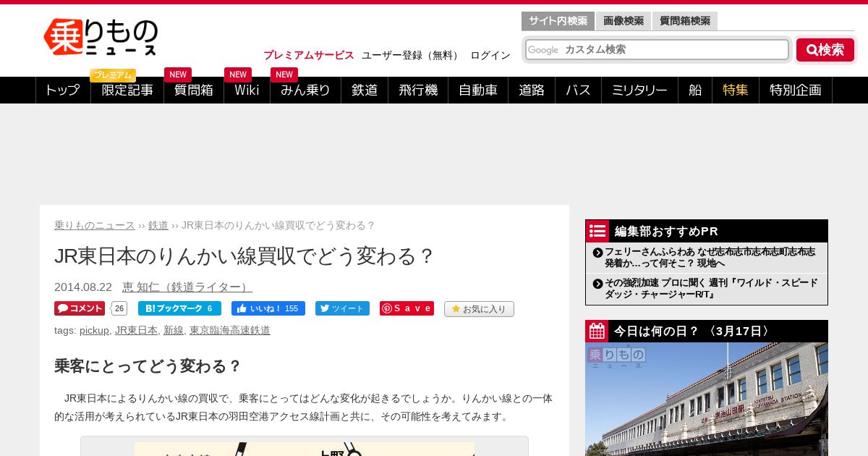Open 限定記事 navigation item
The height and width of the screenshot is (456, 868).
(127, 90)
